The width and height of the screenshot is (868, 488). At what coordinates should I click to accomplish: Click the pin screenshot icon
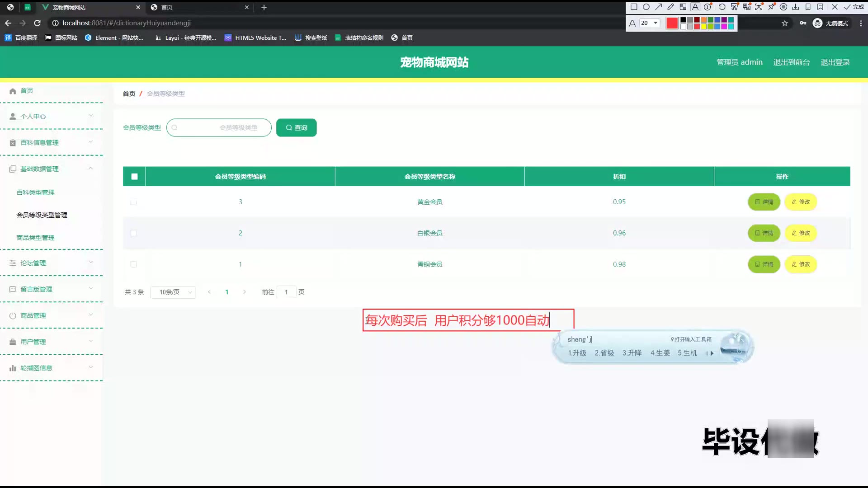point(771,7)
